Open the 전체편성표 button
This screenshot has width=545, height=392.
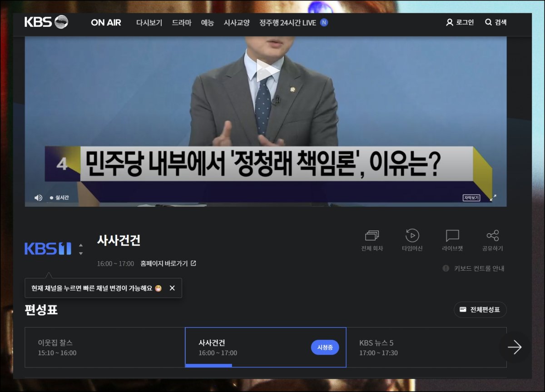(480, 310)
